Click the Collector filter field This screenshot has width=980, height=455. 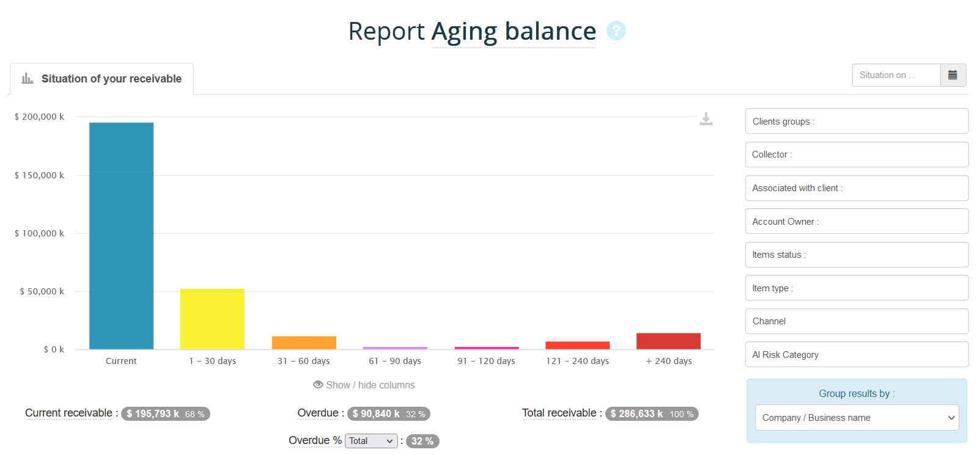tap(857, 155)
